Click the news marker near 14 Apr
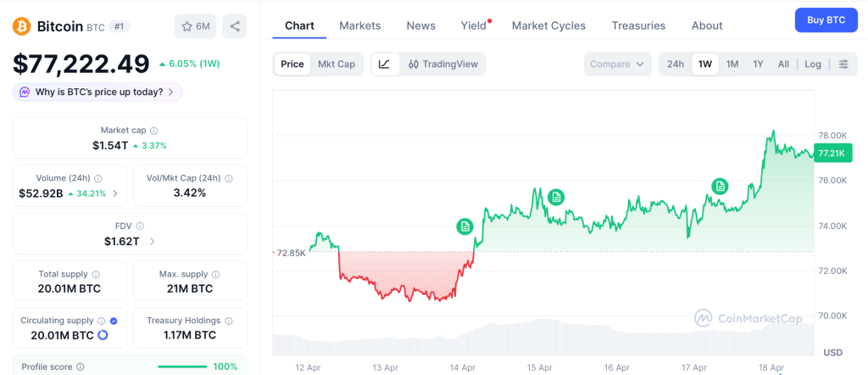Viewport: 868px width, 375px height. tap(465, 227)
